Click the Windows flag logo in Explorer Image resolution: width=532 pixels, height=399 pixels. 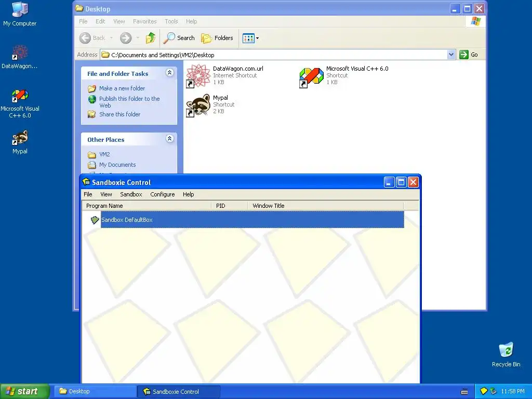[476, 21]
